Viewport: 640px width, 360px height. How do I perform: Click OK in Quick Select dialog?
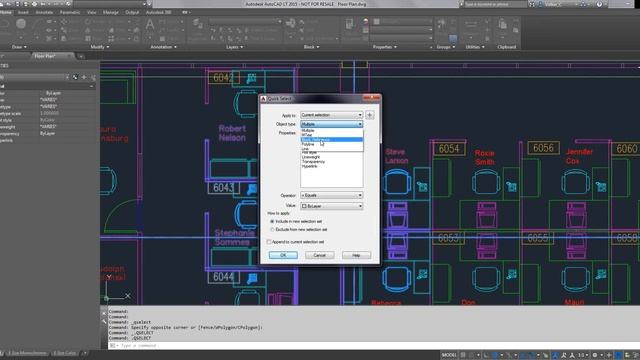(x=283, y=255)
